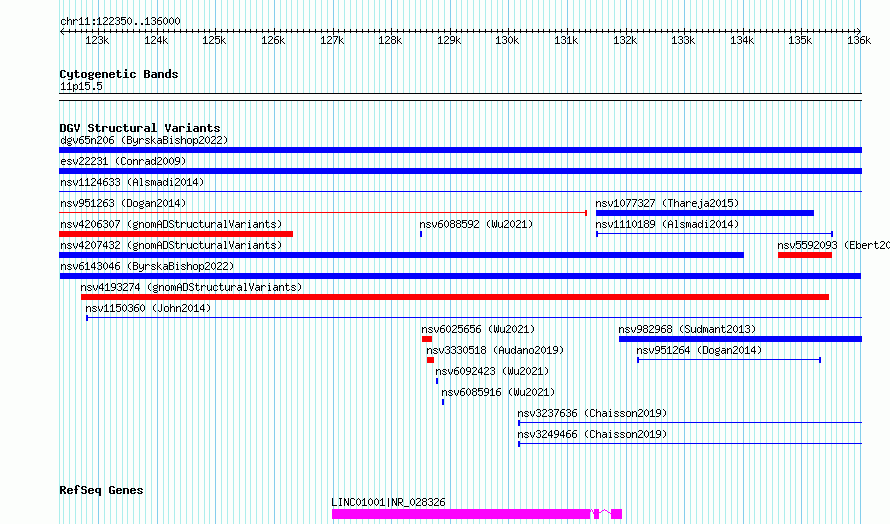This screenshot has width=890, height=524.
Task: Click the 129k ruler position
Action: 449,40
